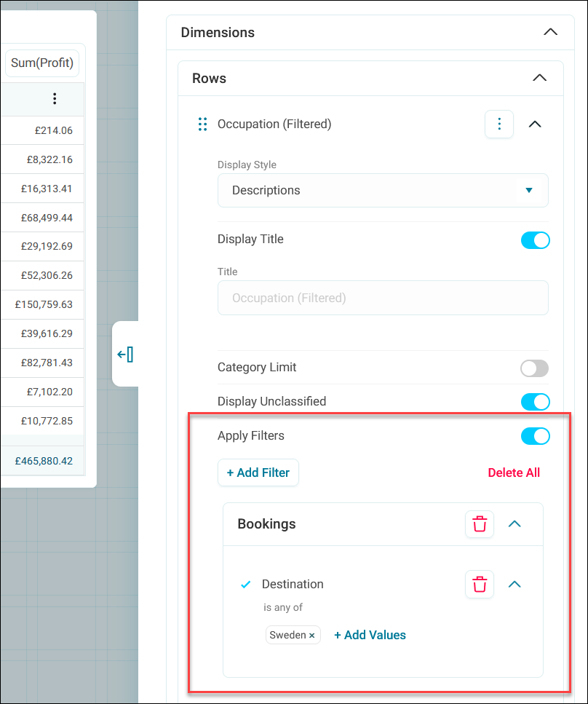This screenshot has width=588, height=704.
Task: Collapse the Occupation (Filtered) settings
Action: click(x=535, y=124)
